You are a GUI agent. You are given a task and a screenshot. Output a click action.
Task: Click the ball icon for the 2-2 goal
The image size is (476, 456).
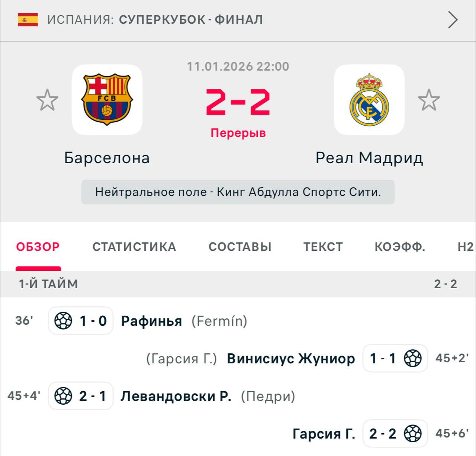click(x=413, y=434)
